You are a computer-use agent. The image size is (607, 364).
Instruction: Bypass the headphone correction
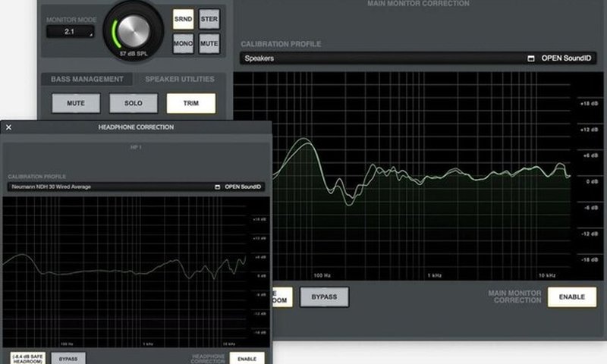pos(68,358)
